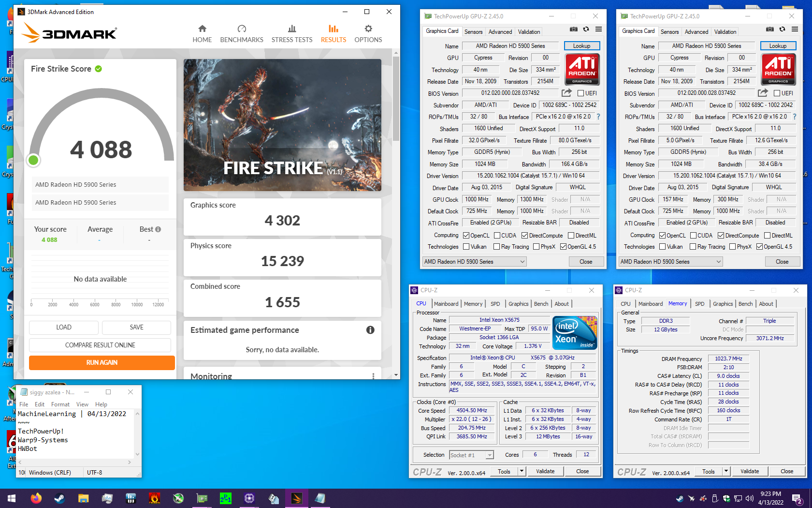This screenshot has width=812, height=508.
Task: Switch to Sensors tab in left GPU-Z
Action: click(x=473, y=32)
